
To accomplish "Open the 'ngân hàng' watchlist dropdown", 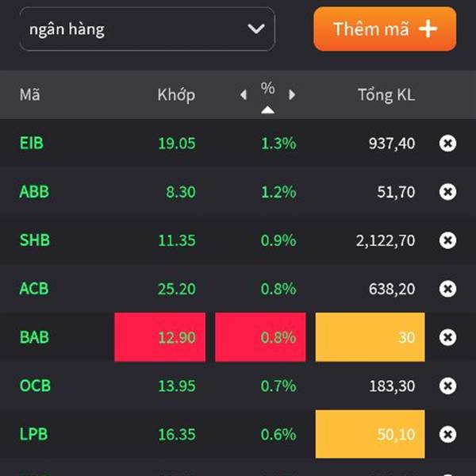I will 148,29.
